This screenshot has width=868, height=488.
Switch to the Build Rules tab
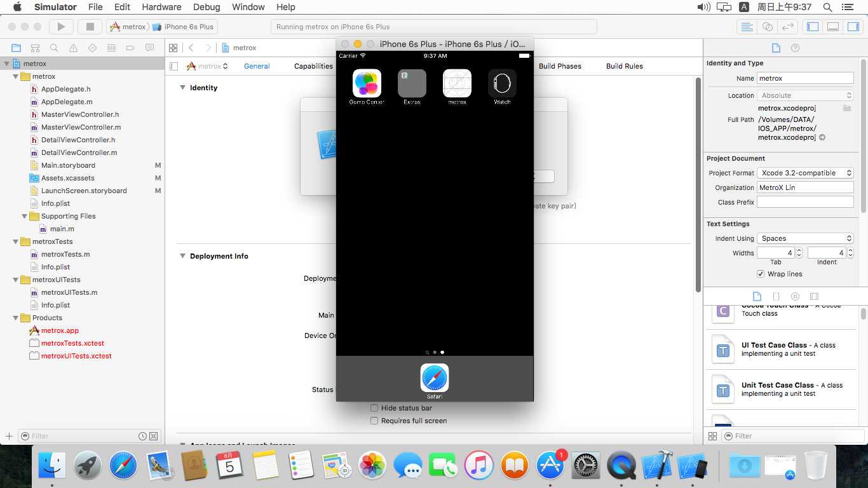click(x=625, y=66)
